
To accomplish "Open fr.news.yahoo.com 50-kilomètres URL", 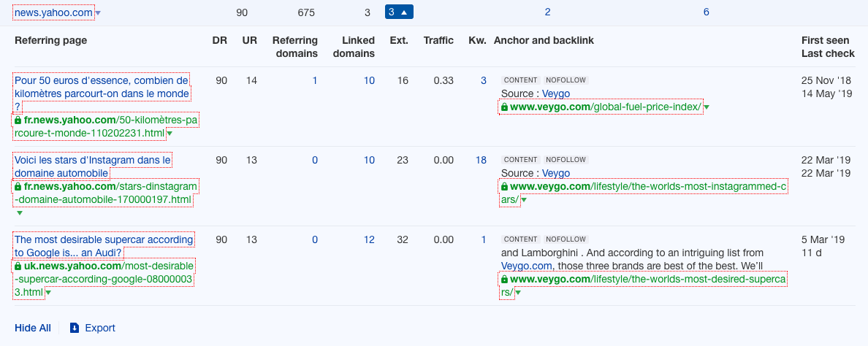I will (x=105, y=126).
